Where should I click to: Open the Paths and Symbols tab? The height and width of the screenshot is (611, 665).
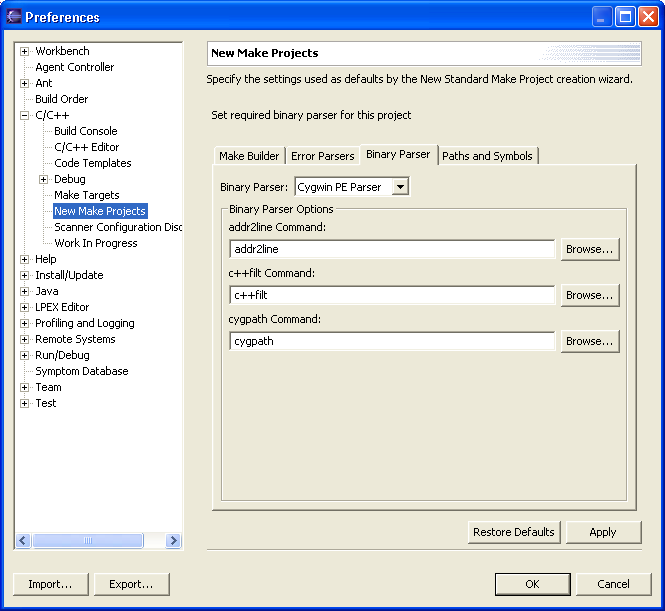tap(487, 156)
